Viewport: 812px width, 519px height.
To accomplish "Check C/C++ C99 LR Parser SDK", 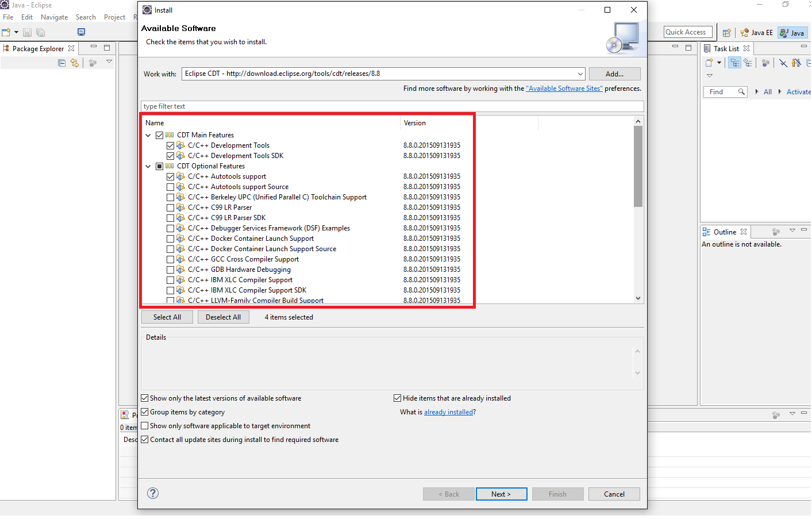I will pyautogui.click(x=170, y=218).
